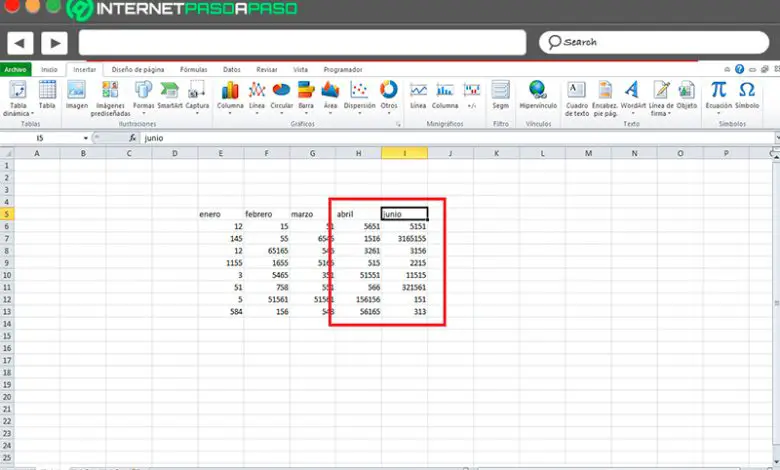Select column H header

(x=358, y=153)
